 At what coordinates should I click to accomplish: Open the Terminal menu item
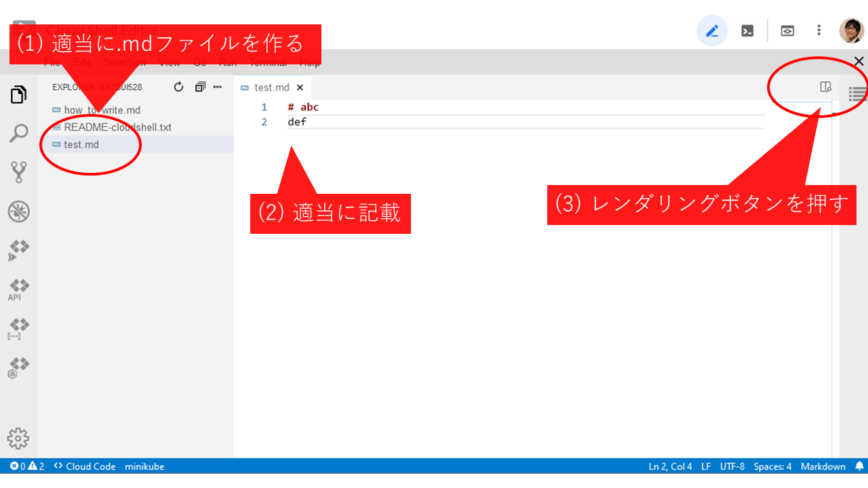tap(268, 62)
